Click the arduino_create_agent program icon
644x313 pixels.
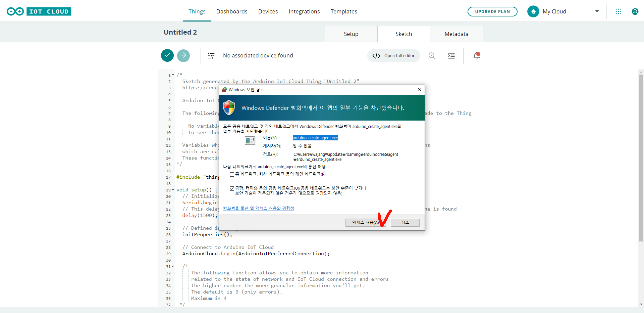(x=250, y=141)
